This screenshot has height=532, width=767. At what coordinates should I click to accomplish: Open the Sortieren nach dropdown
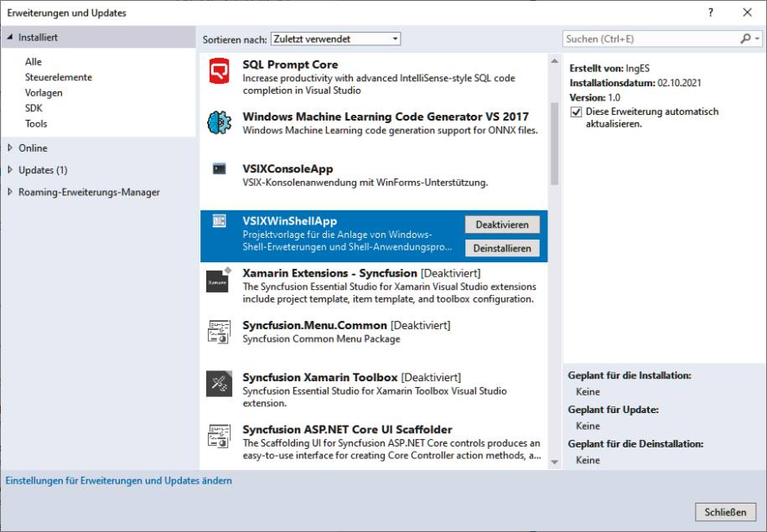pos(335,39)
